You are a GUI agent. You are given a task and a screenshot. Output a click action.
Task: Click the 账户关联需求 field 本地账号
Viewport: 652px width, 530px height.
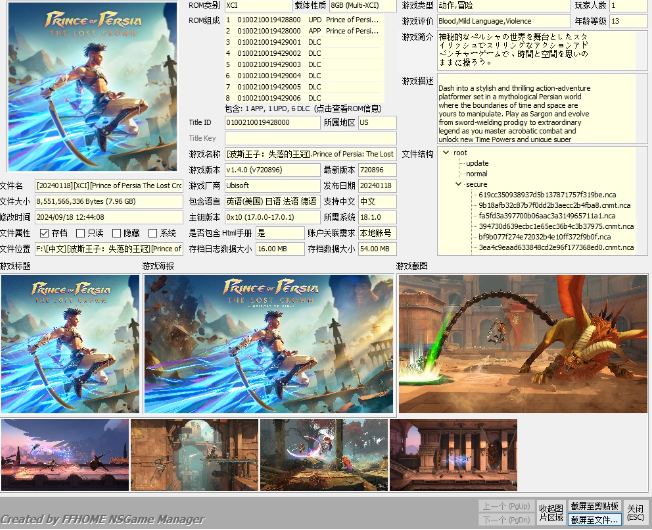(377, 233)
